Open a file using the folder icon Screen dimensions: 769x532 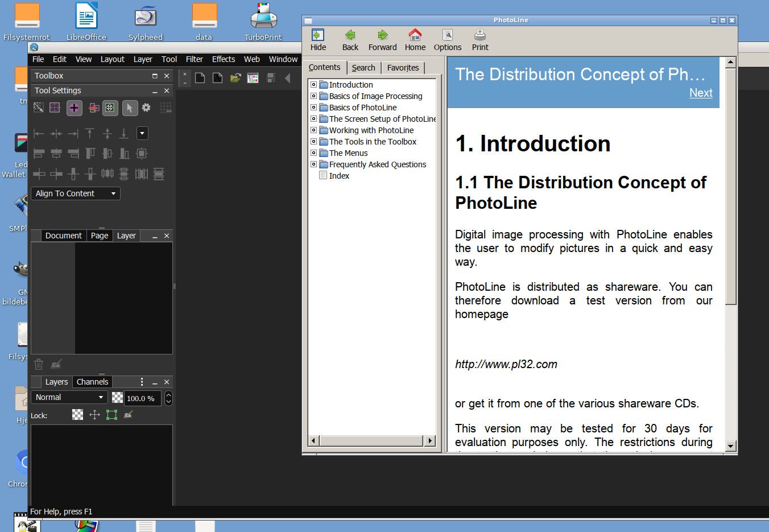click(235, 78)
